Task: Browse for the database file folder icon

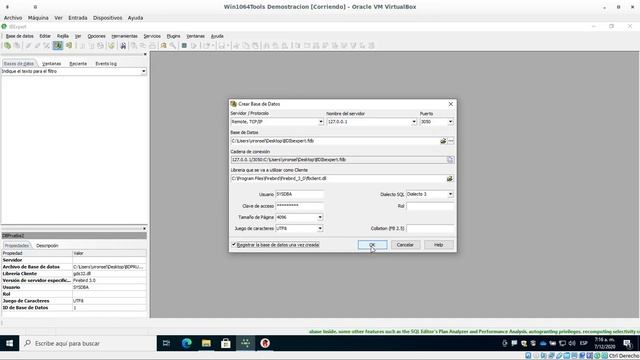Action: coord(443,141)
